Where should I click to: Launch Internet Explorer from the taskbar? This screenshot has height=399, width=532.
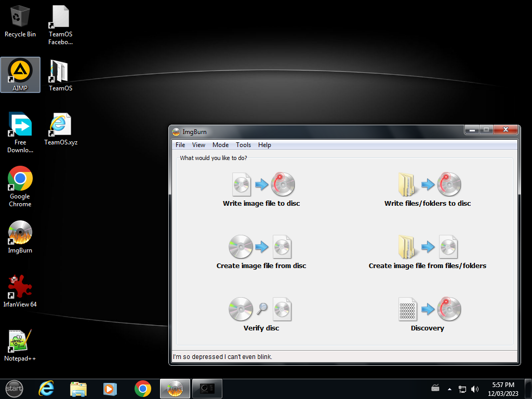(x=46, y=389)
